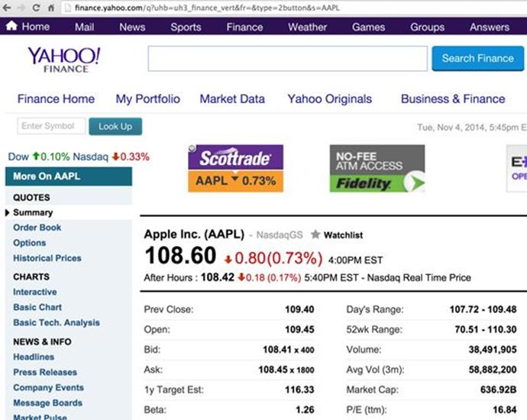Focus the Enter Symbol field

tap(51, 126)
